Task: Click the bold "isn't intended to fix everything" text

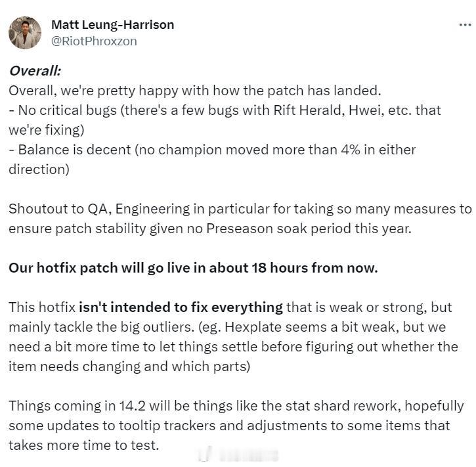Action: tap(181, 307)
